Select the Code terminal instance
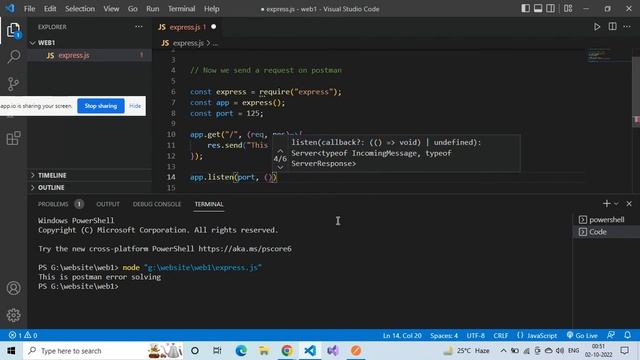640x360 pixels. point(605,232)
